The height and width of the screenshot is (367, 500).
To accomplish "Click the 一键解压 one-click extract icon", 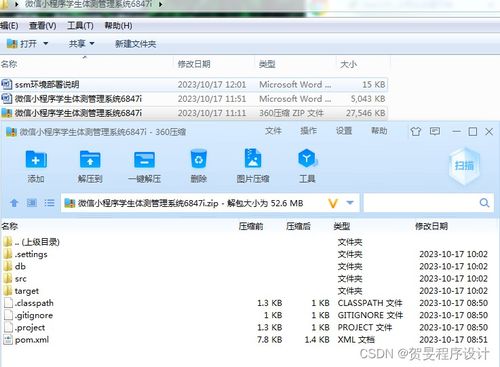I will tap(144, 160).
